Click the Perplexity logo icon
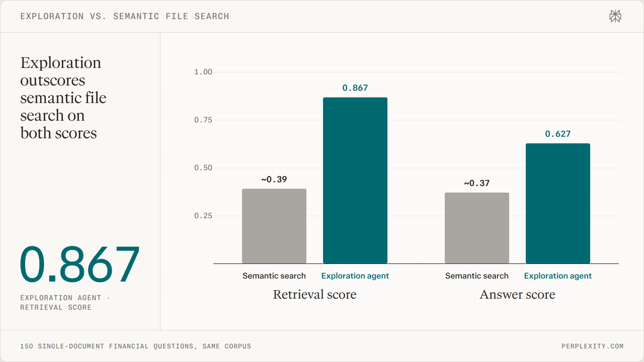The image size is (644, 362). tap(616, 17)
